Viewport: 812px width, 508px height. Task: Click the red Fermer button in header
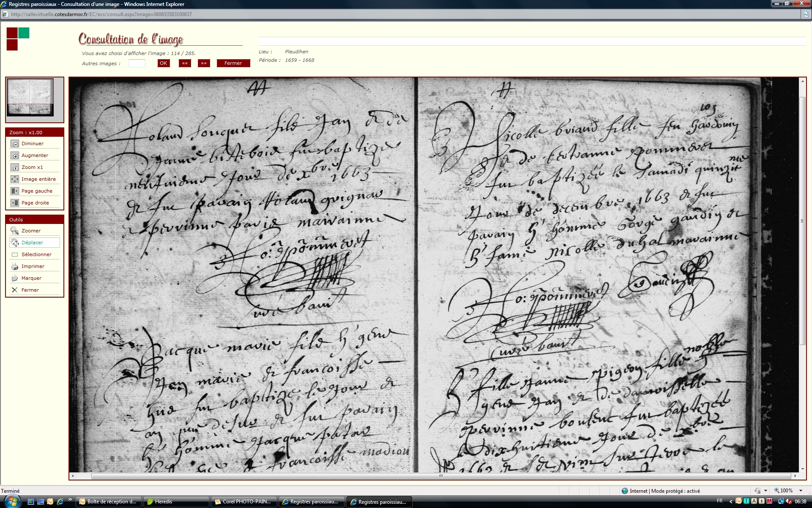(x=233, y=63)
